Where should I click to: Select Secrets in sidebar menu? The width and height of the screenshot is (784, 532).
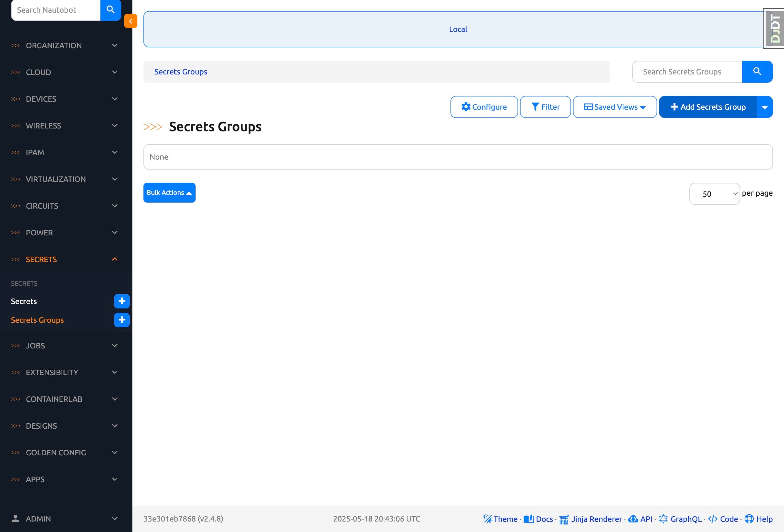pos(24,301)
